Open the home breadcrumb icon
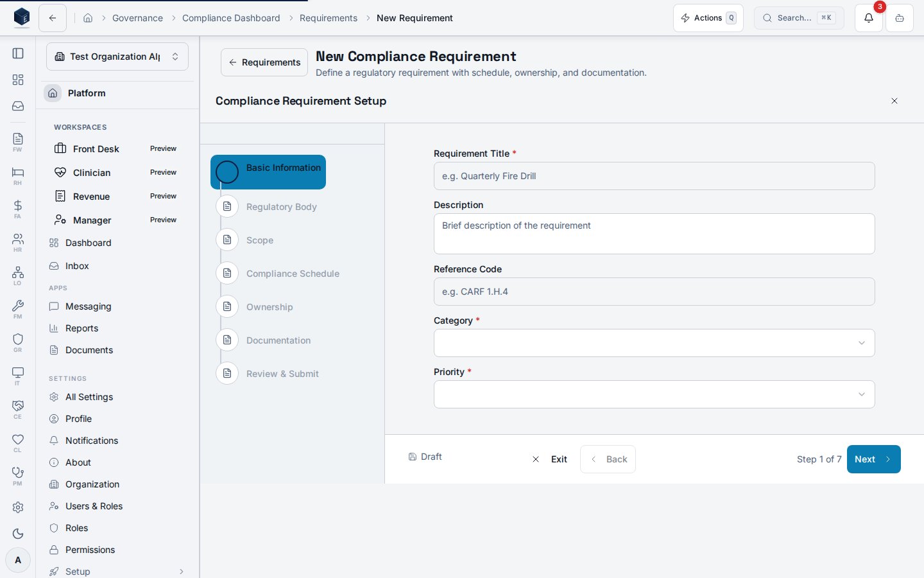The height and width of the screenshot is (578, 924). [88, 18]
